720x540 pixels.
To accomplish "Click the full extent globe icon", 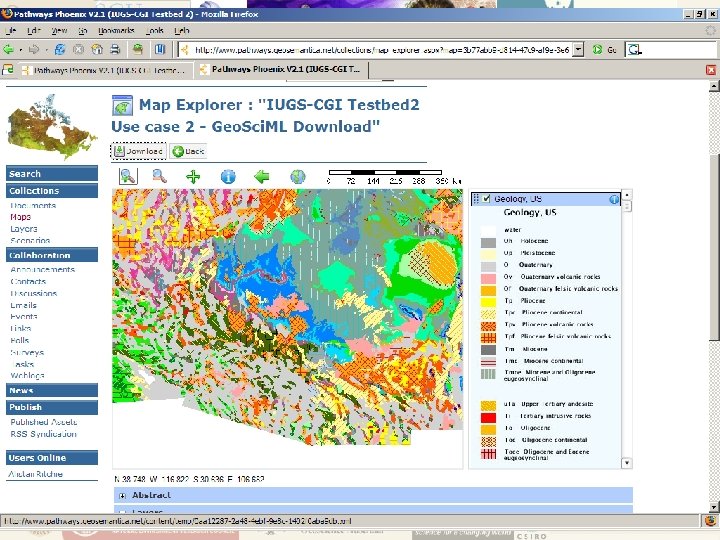I will (x=297, y=176).
